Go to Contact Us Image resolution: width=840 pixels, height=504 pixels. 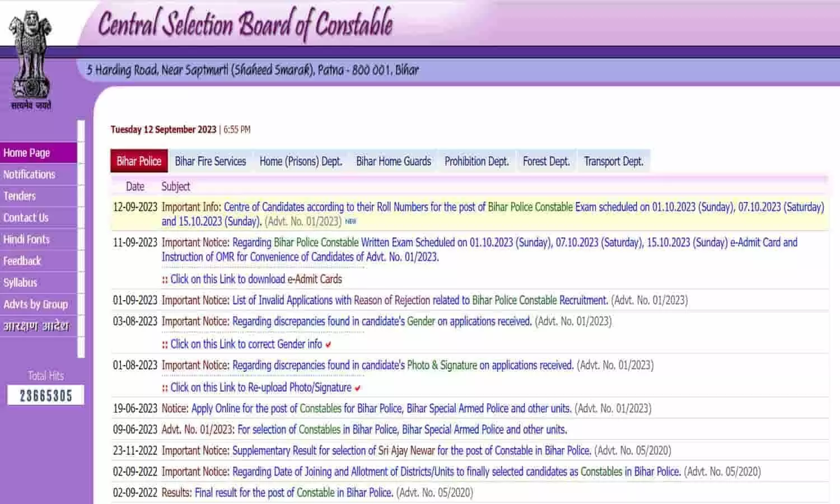tap(25, 218)
